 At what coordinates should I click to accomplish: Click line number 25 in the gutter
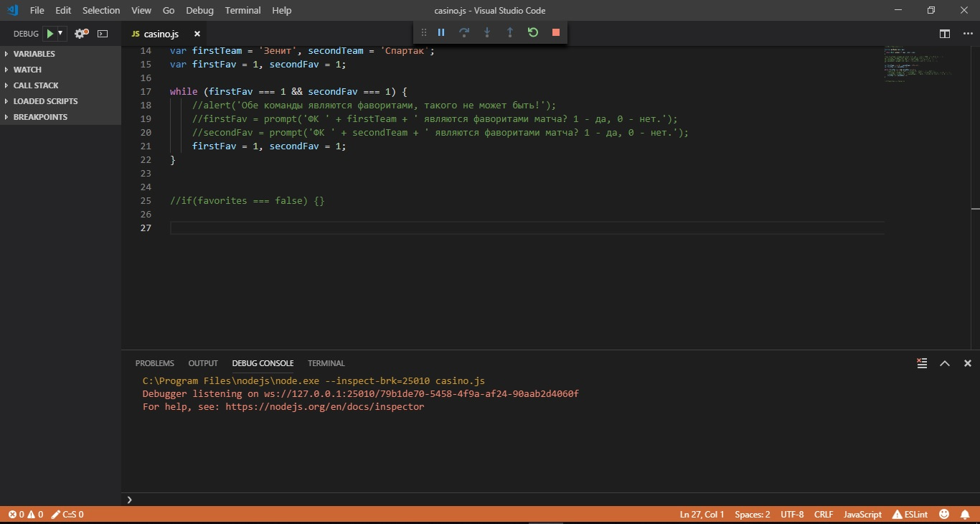(146, 201)
